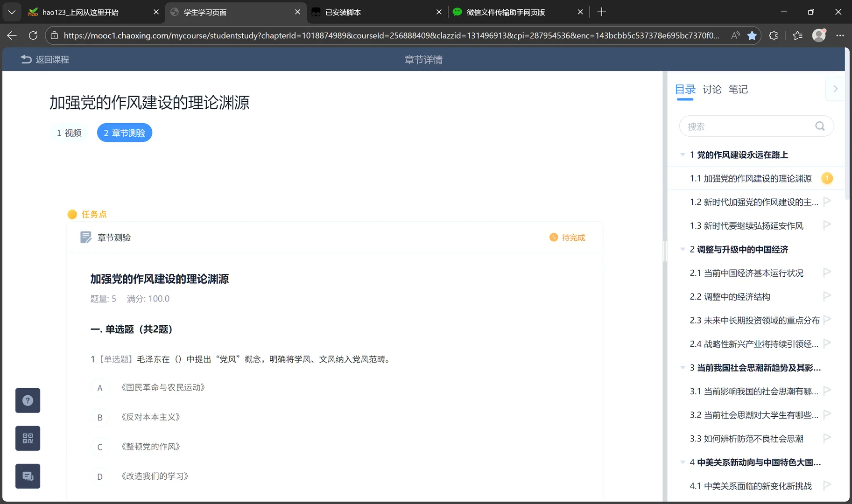Switch to the 笔记 tab
852x504 pixels.
[739, 89]
